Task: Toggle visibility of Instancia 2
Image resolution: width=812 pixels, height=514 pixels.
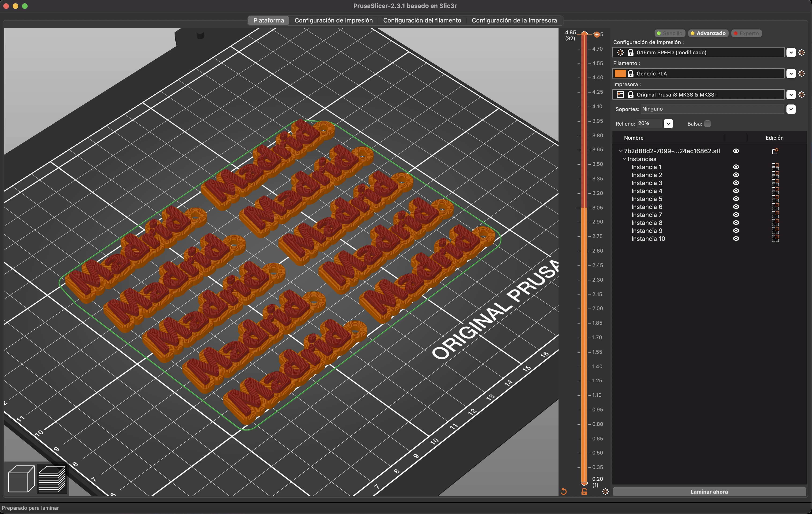Action: point(736,175)
